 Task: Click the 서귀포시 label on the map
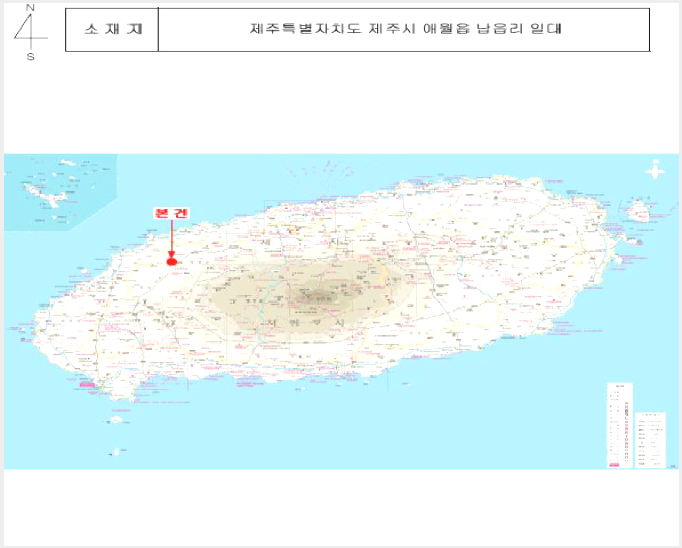304,323
